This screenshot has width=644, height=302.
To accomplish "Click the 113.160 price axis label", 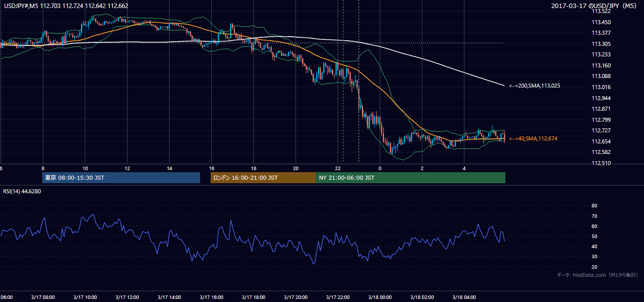I will (601, 65).
